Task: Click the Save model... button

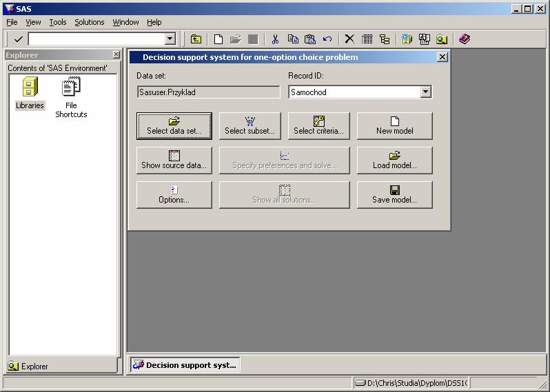Action: (x=395, y=194)
